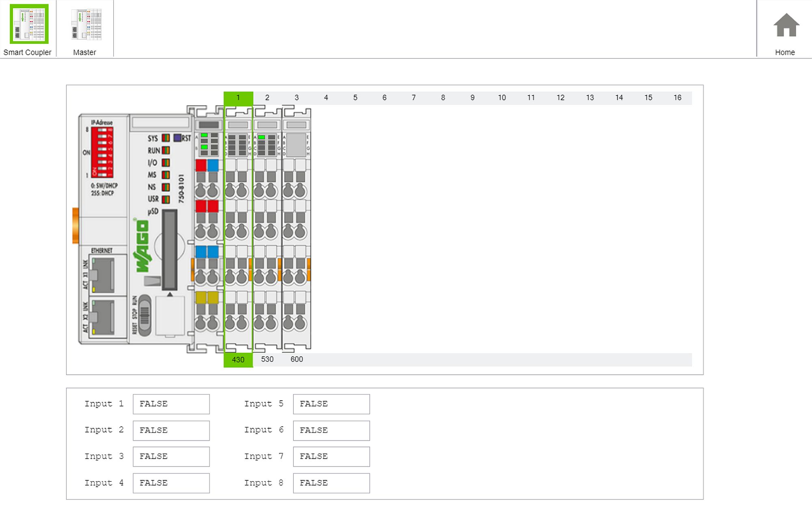Click the red IP address DIP switch block
This screenshot has width=812, height=510.
click(102, 152)
